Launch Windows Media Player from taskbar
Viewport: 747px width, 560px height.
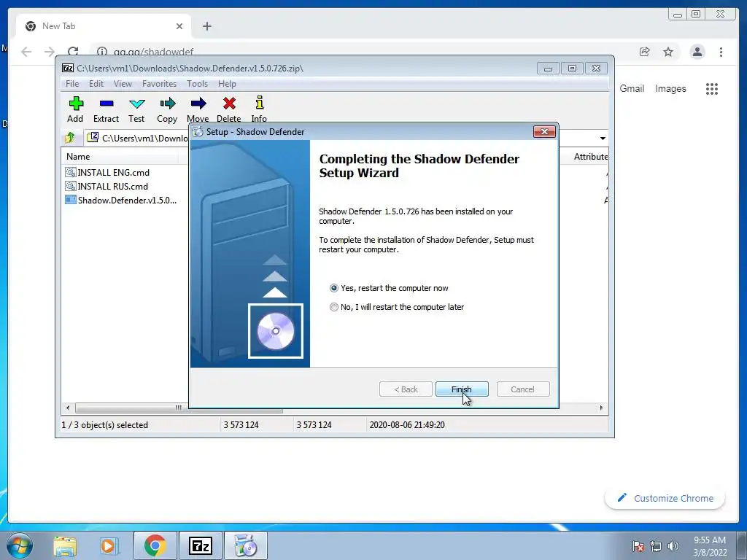109,546
